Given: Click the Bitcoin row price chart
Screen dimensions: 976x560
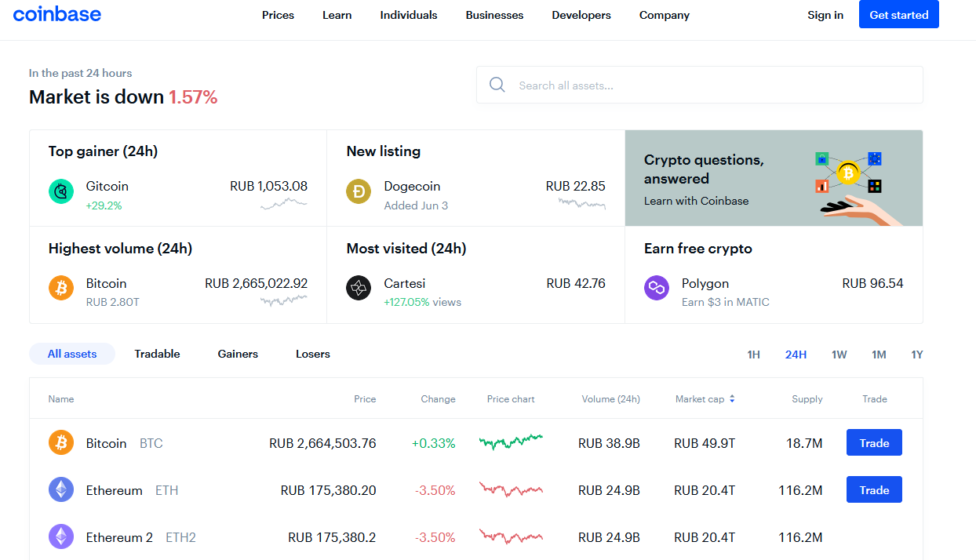Looking at the screenshot, I should click(511, 442).
